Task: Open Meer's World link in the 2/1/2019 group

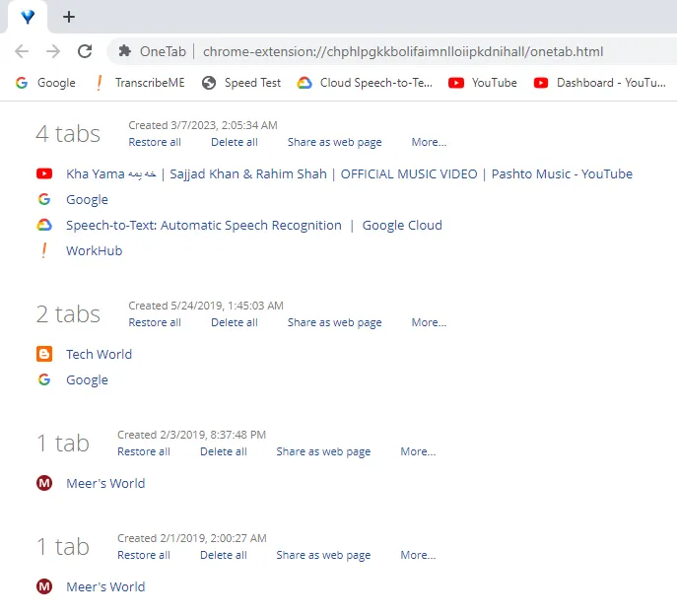Action: [105, 587]
